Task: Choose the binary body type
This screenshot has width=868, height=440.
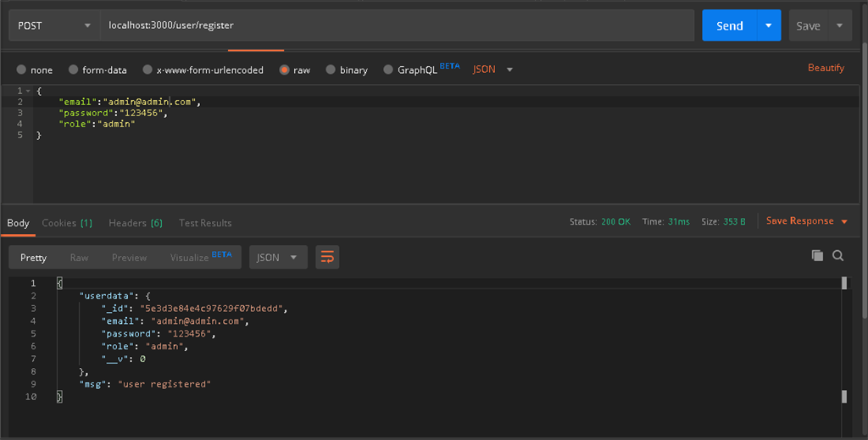Action: (x=331, y=70)
